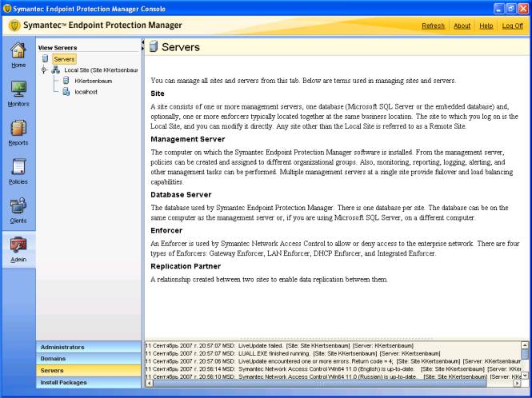This screenshot has width=532, height=398.
Task: Click the vertical scrollbar thumb of the log
Action: [x=525, y=354]
